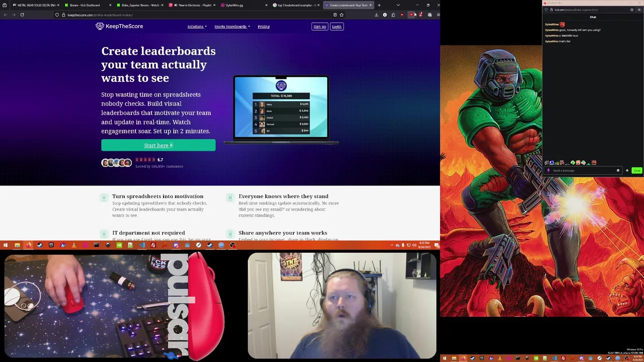644x362 pixels.
Task: Open the METAL GEAR SOLID DELTA browser tab
Action: coord(35,5)
